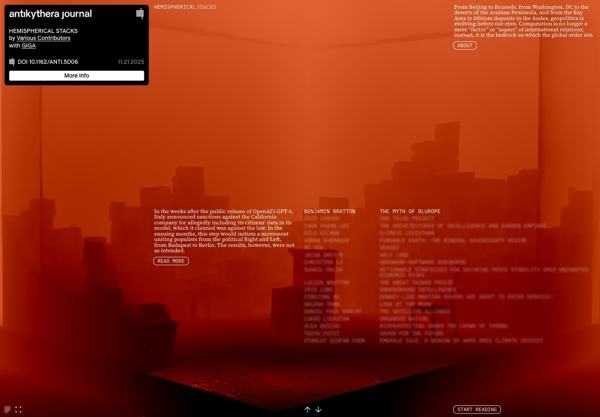Screen dimensions: 600x417
Task: Open the EMERALD ISLE entry
Action: (461, 340)
